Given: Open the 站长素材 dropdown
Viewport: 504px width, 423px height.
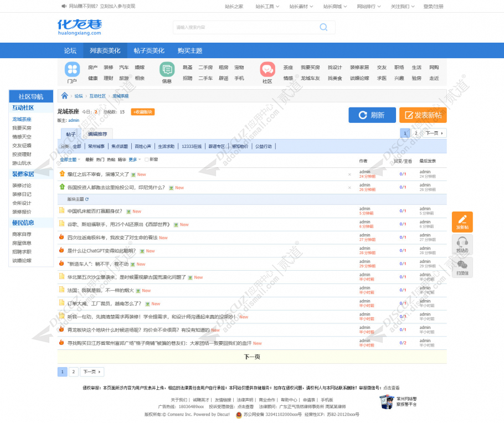Looking at the screenshot, I should [x=301, y=7].
